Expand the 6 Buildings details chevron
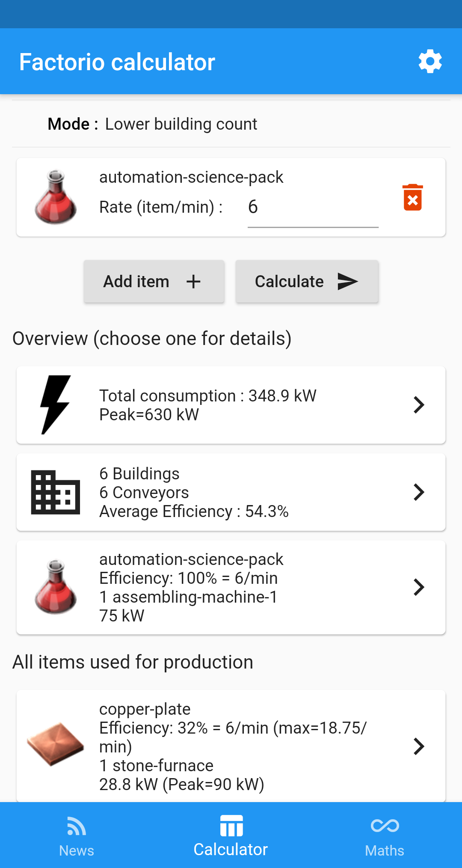462x868 pixels. 419,492
